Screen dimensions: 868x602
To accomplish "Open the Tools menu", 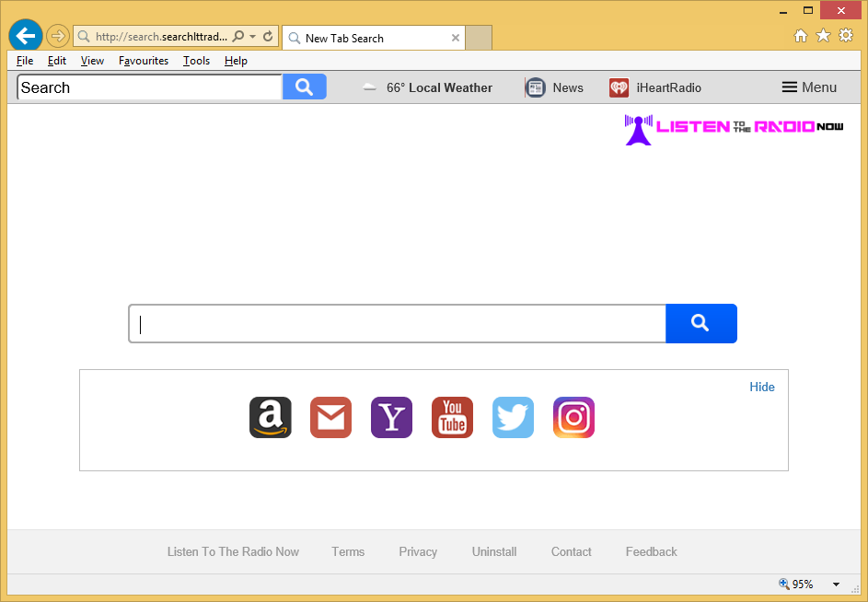I will coord(196,61).
